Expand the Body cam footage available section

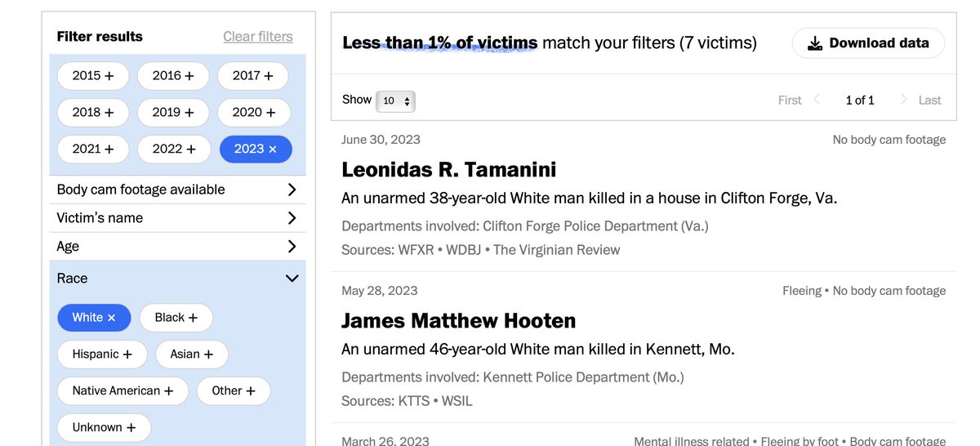pos(177,190)
